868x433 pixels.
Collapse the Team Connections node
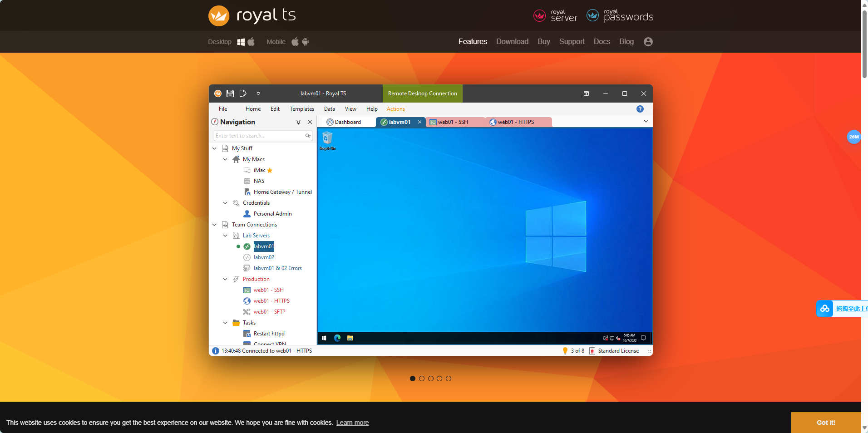click(215, 225)
